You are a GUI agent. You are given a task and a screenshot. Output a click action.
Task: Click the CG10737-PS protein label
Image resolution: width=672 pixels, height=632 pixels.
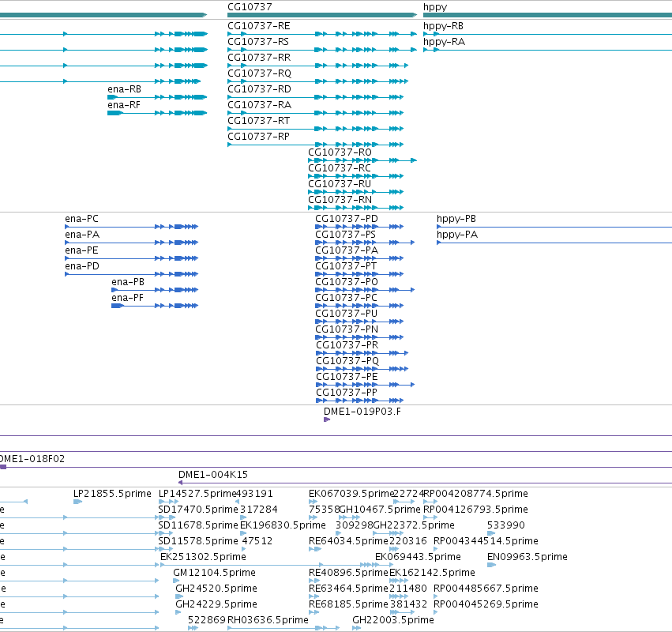click(x=345, y=235)
